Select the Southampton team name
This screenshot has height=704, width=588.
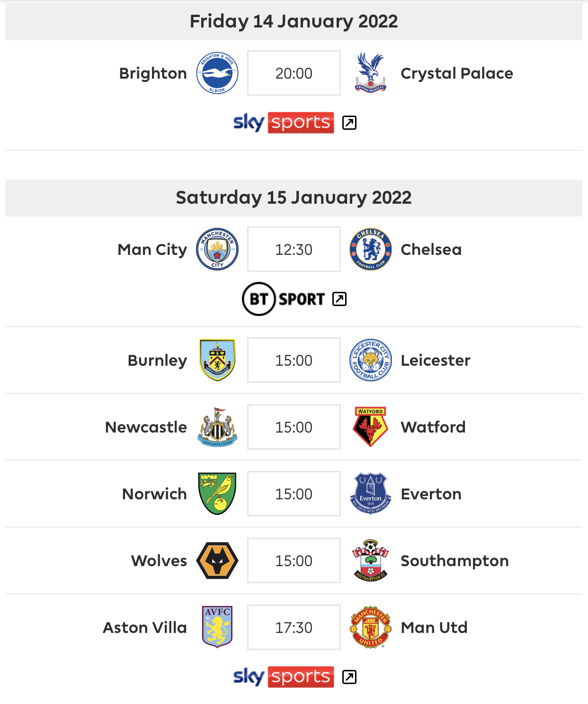454,561
